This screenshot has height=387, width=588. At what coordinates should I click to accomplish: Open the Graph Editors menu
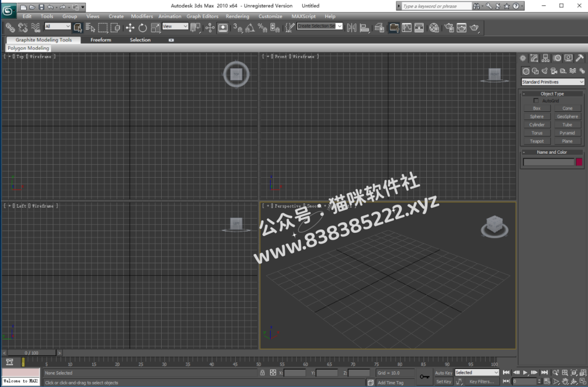(x=203, y=16)
